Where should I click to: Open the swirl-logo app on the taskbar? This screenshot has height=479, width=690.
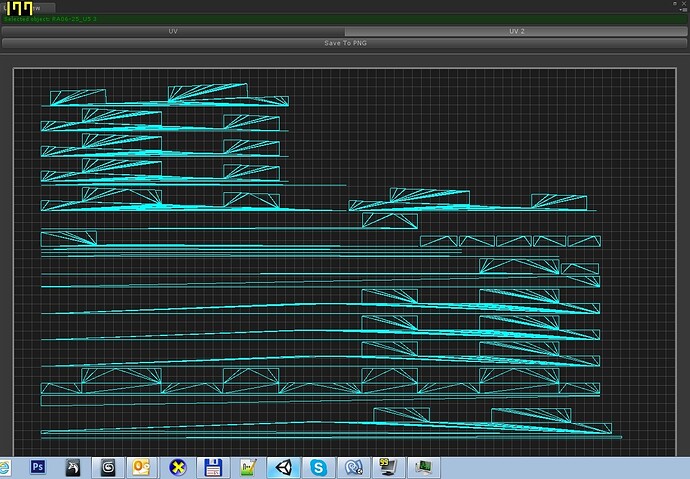pyautogui.click(x=108, y=467)
